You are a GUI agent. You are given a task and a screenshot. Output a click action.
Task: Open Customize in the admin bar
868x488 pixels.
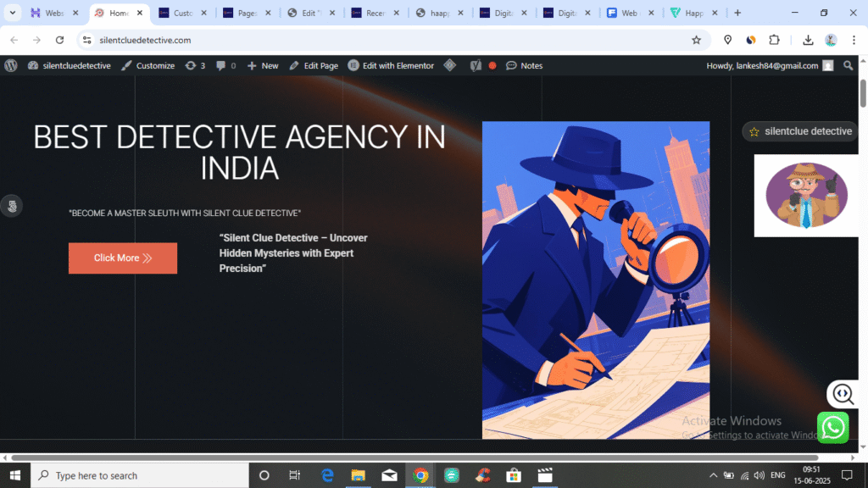[x=147, y=65]
